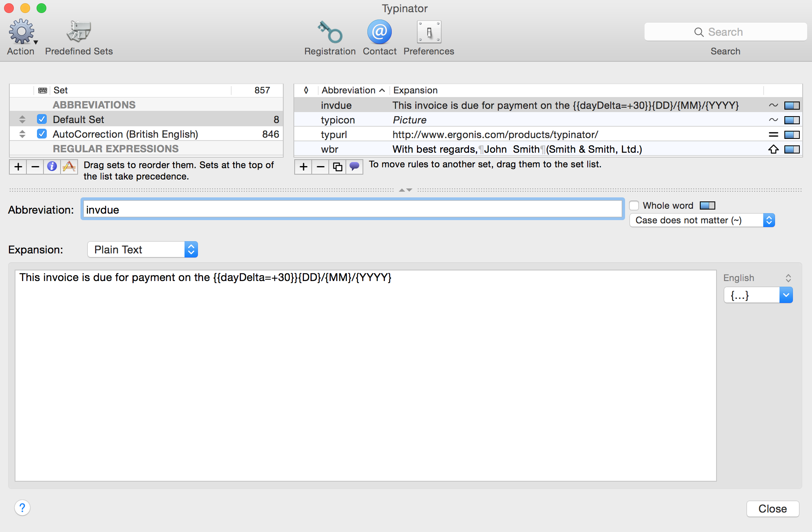Viewport: 812px width, 532px height.
Task: Click whole-word indicator in typicon row
Action: [792, 120]
